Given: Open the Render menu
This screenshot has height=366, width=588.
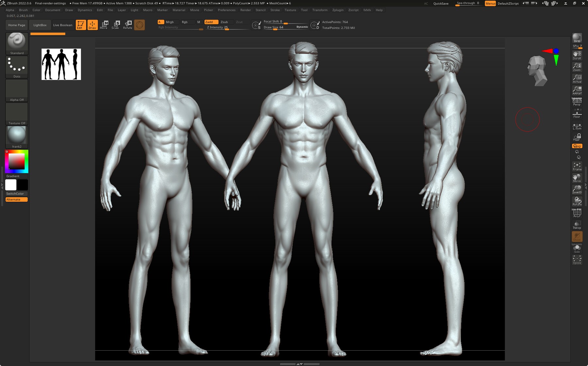Looking at the screenshot, I should click(245, 10).
